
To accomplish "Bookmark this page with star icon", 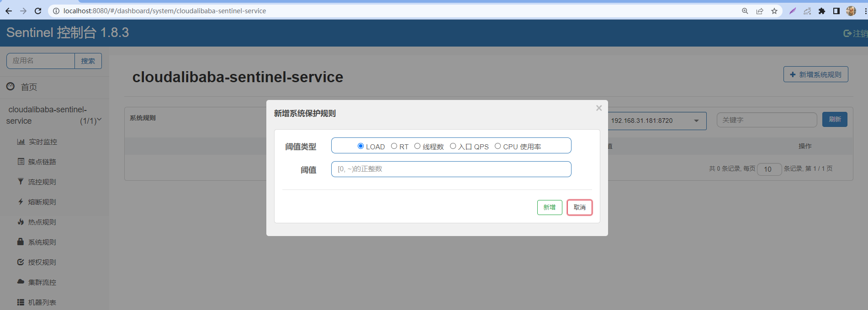I will click(774, 11).
